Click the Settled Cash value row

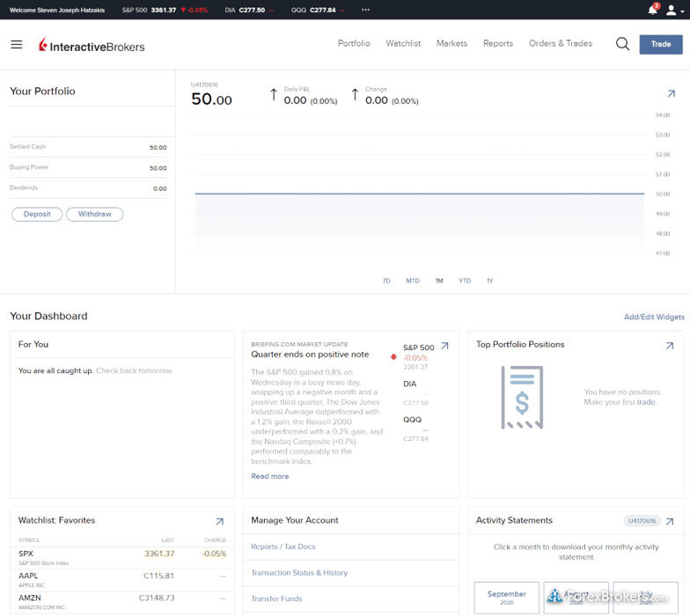(88, 147)
